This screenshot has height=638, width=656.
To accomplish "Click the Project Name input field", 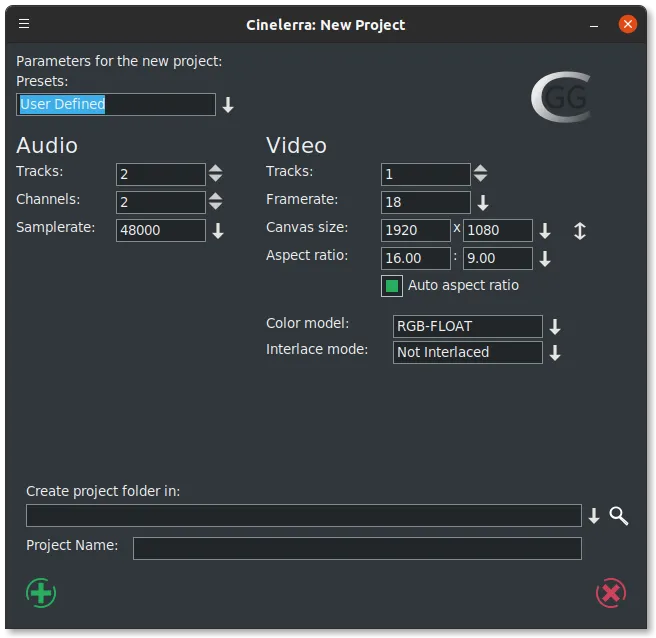I will (x=357, y=548).
